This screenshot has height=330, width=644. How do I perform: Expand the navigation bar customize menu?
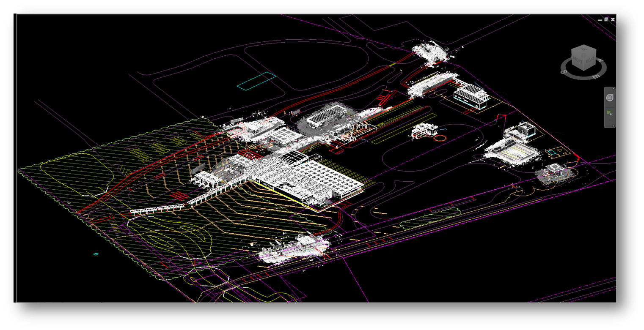[x=613, y=125]
